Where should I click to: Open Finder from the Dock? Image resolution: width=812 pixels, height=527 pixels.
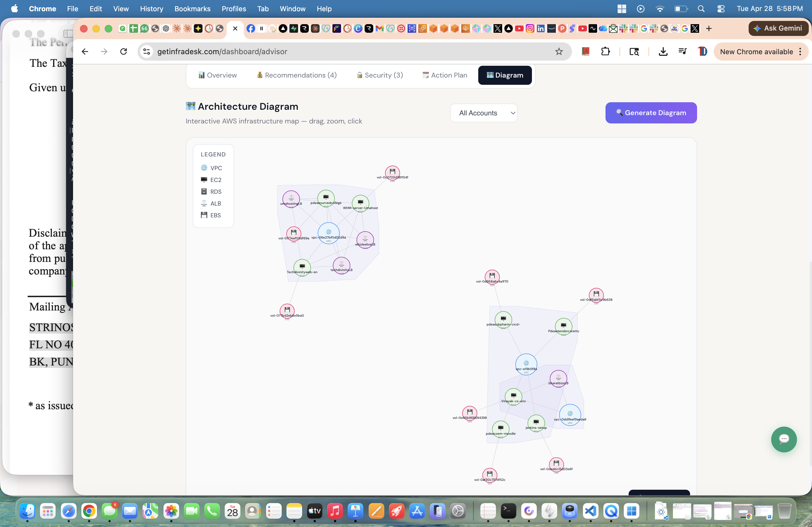pos(28,511)
